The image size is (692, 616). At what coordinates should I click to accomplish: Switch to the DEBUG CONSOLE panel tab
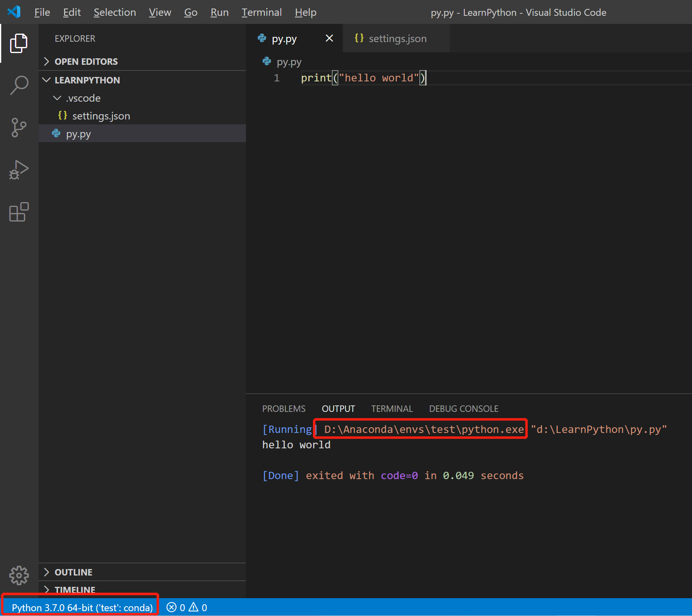[463, 409]
